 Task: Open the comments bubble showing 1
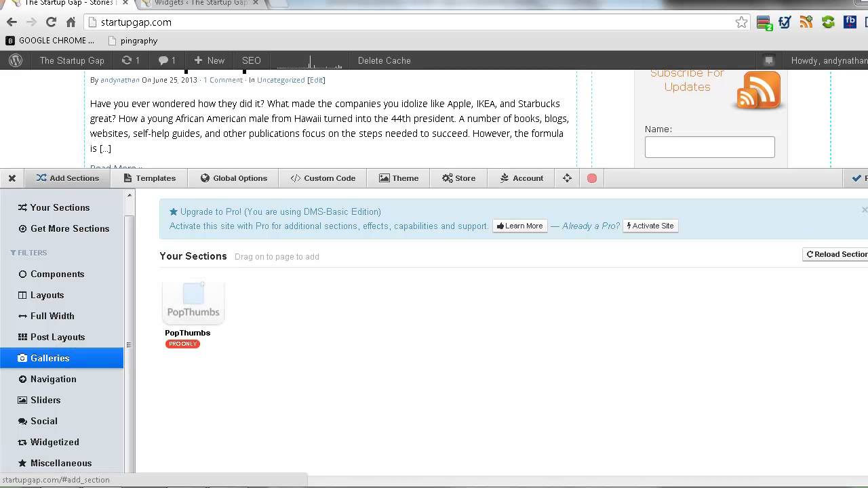167,60
